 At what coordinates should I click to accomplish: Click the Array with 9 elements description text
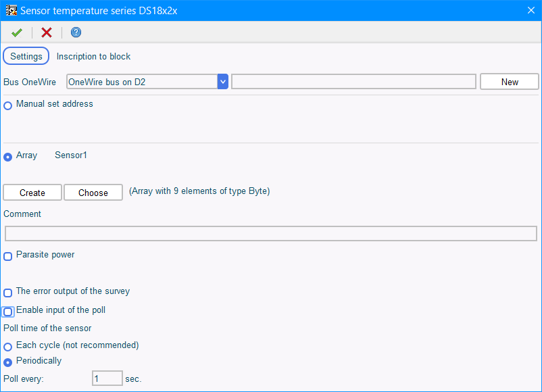[199, 191]
